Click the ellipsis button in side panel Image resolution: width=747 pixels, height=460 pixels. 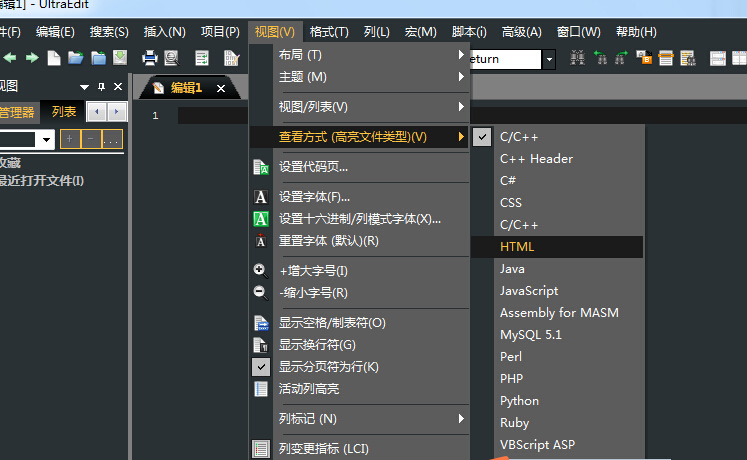click(x=111, y=140)
